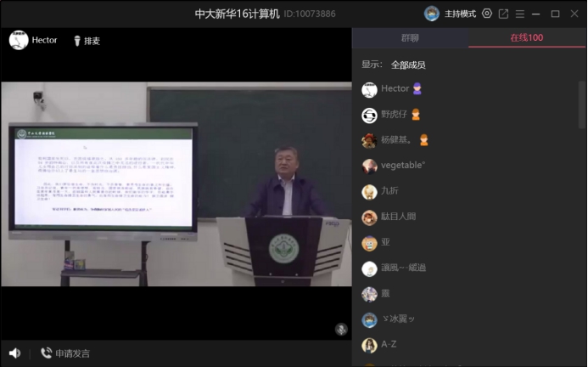This screenshot has width=588, height=367.
Task: Select member vegetable° in the list
Action: pos(402,166)
